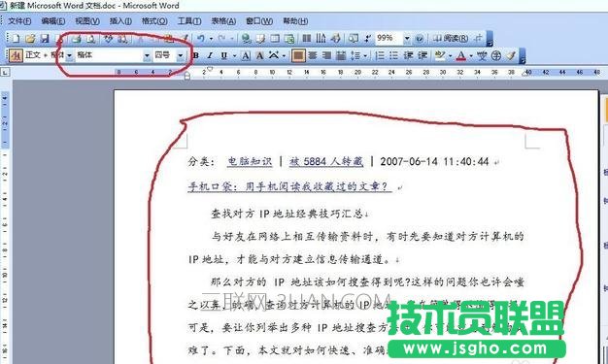Click the Enclose Characters icon
Screen dimensions: 608x364
496,55
